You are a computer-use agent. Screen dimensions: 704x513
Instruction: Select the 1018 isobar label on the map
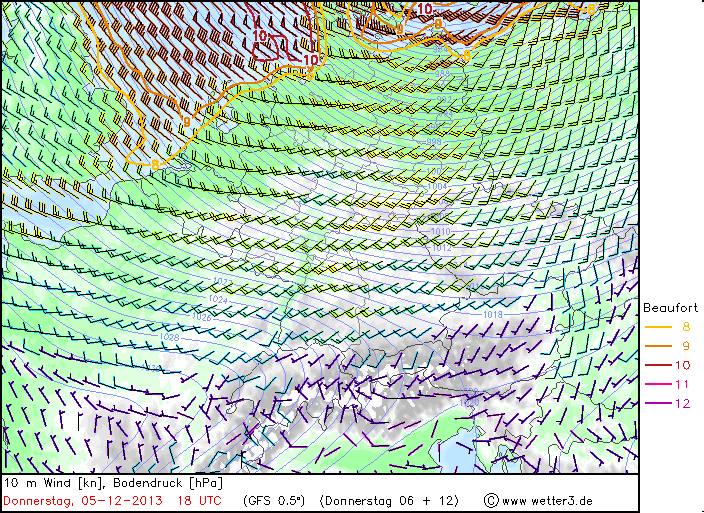pos(493,314)
